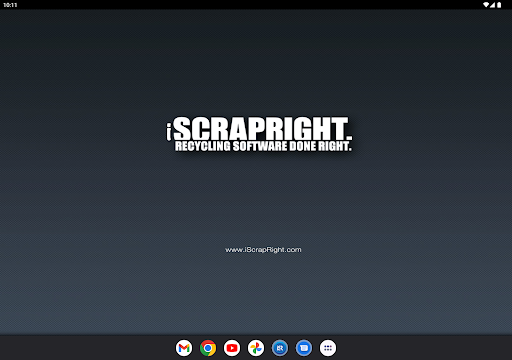Switch to iScrapRight app icon in taskbar
512x360 pixels.
(280, 348)
